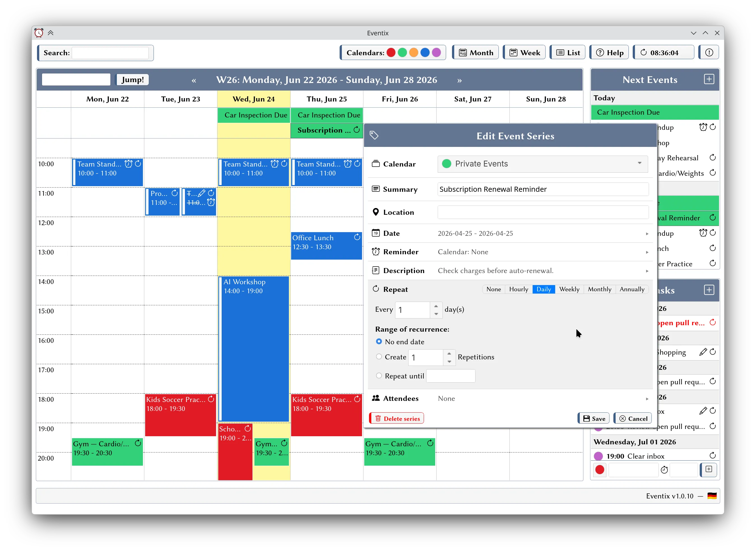Click red recurrence icon on overdue pull request task
The image size is (756, 552).
(713, 322)
